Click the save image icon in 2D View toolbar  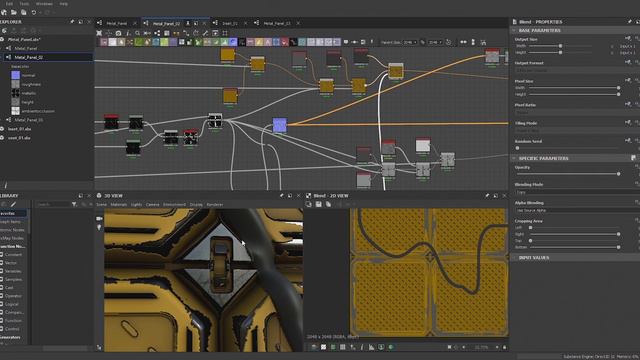coord(318,204)
